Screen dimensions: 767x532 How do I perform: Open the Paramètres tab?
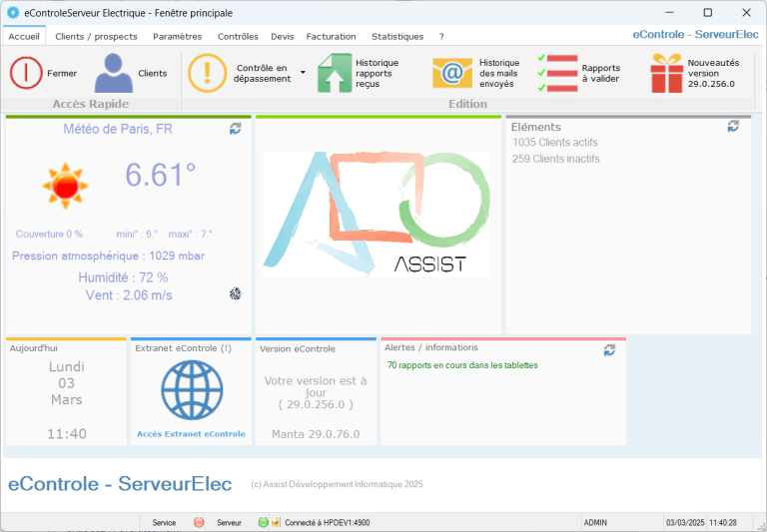click(x=177, y=36)
